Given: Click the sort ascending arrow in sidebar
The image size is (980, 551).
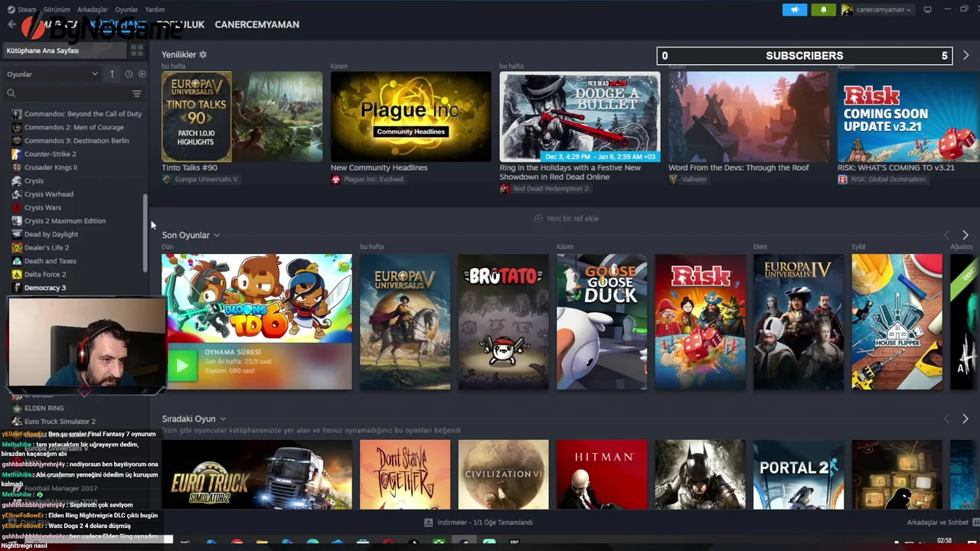Looking at the screenshot, I should point(112,74).
